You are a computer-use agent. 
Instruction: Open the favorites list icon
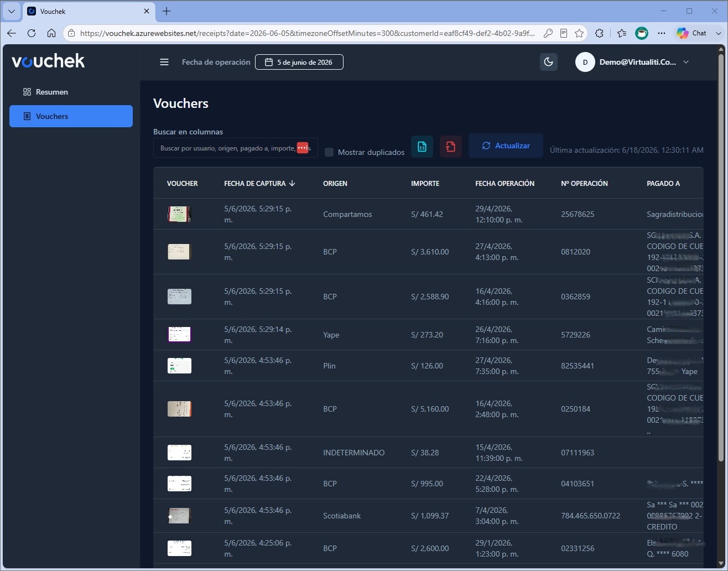coord(622,33)
